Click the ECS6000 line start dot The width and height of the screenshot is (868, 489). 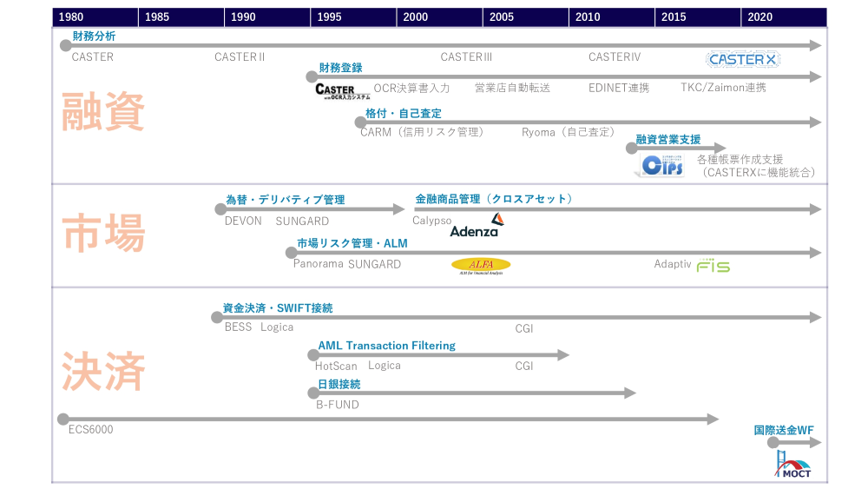pyautogui.click(x=63, y=420)
